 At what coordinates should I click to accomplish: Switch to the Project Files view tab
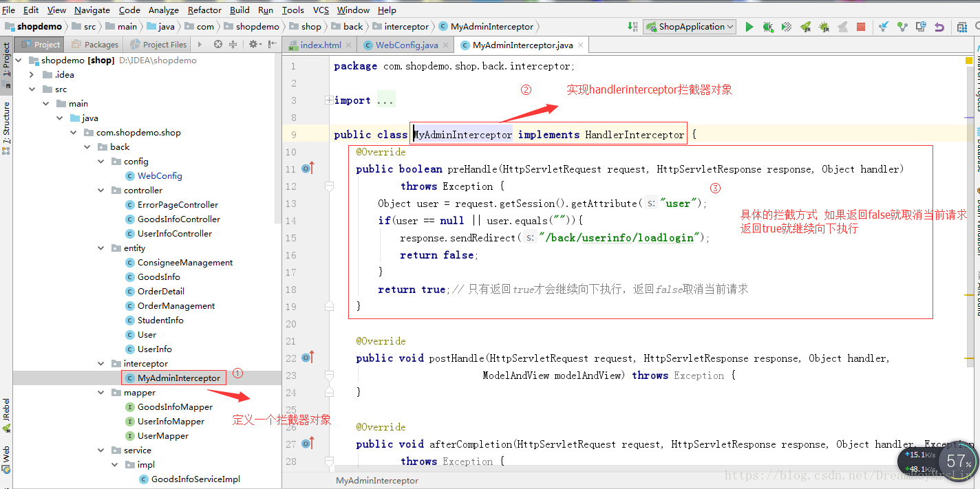click(x=158, y=44)
